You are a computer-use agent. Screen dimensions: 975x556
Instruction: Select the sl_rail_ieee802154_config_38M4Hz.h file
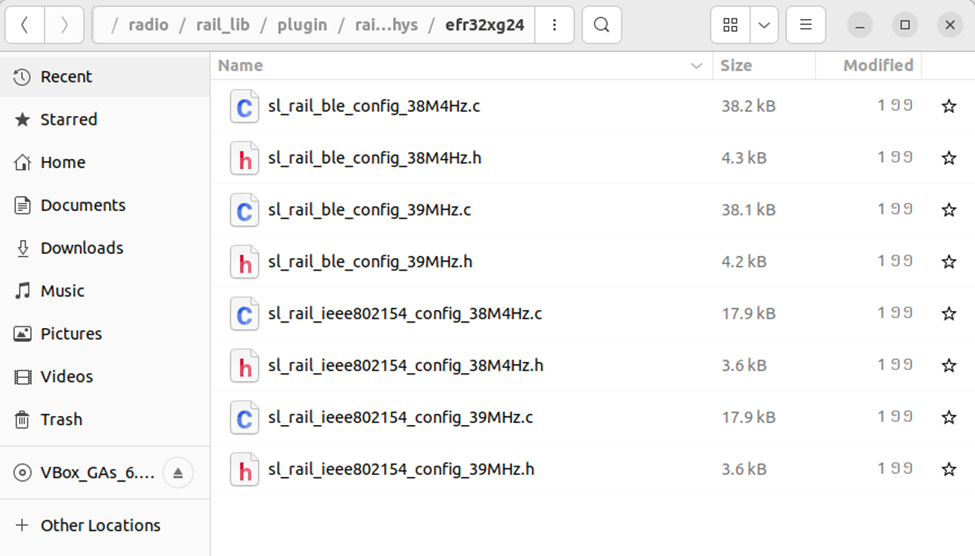coord(405,366)
